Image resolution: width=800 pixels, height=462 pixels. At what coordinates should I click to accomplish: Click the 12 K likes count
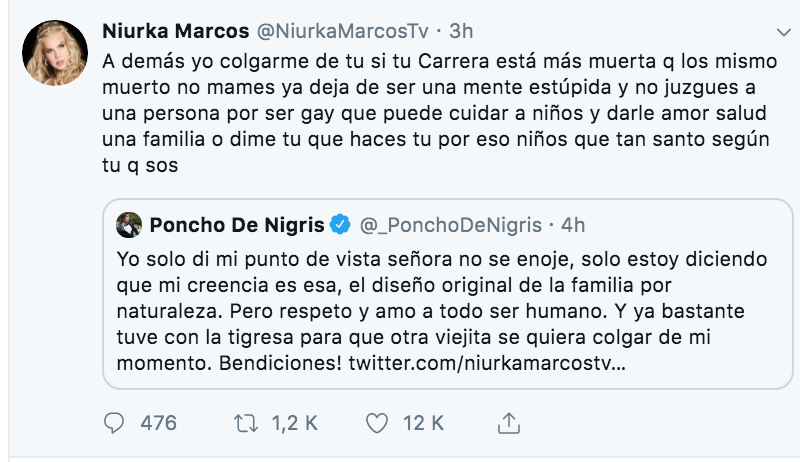(x=422, y=423)
